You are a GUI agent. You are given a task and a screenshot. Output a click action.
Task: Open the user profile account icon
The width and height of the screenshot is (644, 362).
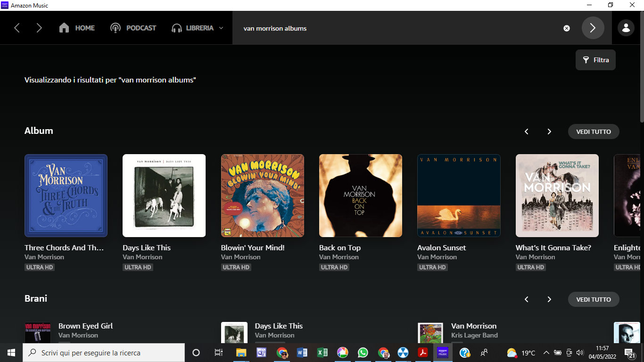point(626,28)
